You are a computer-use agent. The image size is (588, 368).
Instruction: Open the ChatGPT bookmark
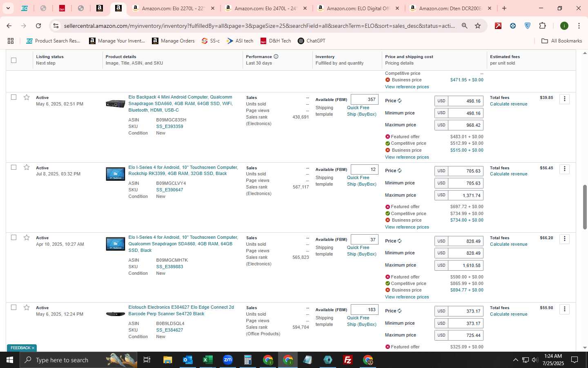pos(312,41)
